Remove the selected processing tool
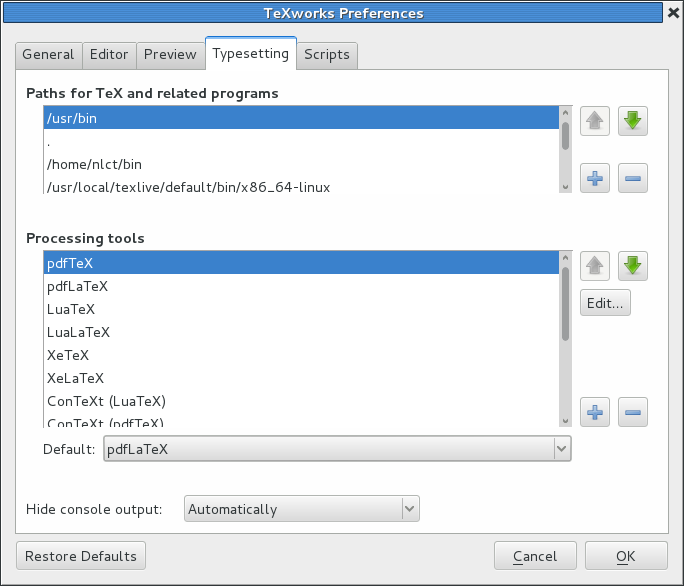 [x=633, y=411]
